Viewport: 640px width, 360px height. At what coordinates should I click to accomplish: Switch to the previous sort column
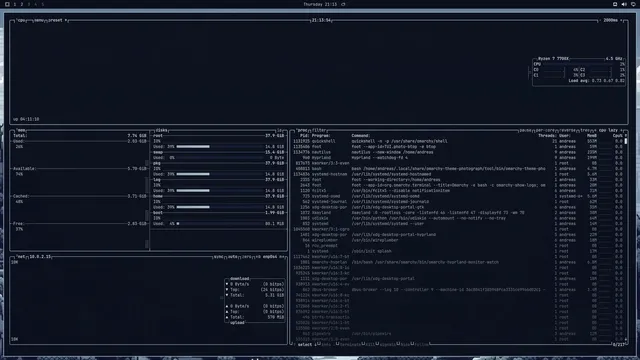(595, 130)
